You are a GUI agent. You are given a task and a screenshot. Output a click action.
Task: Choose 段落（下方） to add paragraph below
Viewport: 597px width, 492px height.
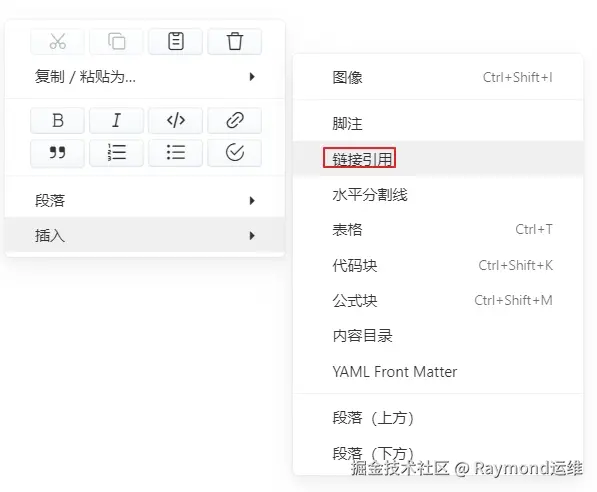tap(438, 453)
